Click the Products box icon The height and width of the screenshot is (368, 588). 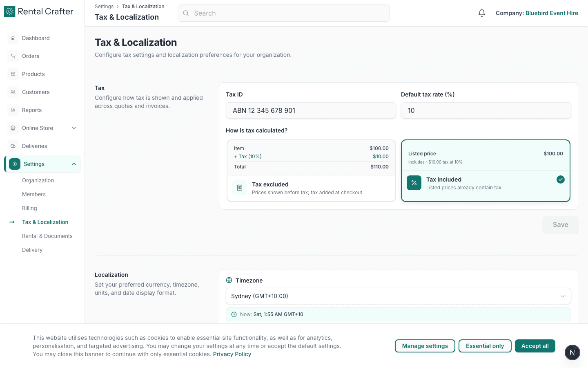tap(13, 74)
